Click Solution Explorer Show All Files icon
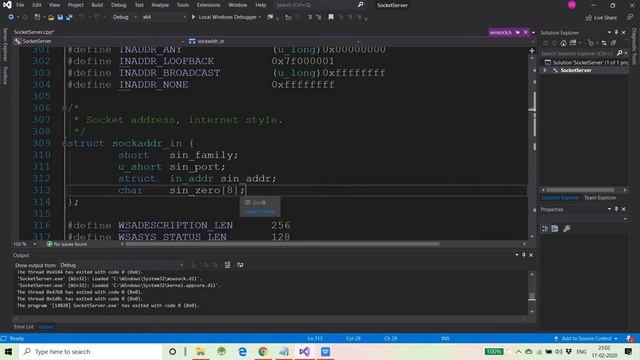The width and height of the screenshot is (640, 360). coord(613,43)
